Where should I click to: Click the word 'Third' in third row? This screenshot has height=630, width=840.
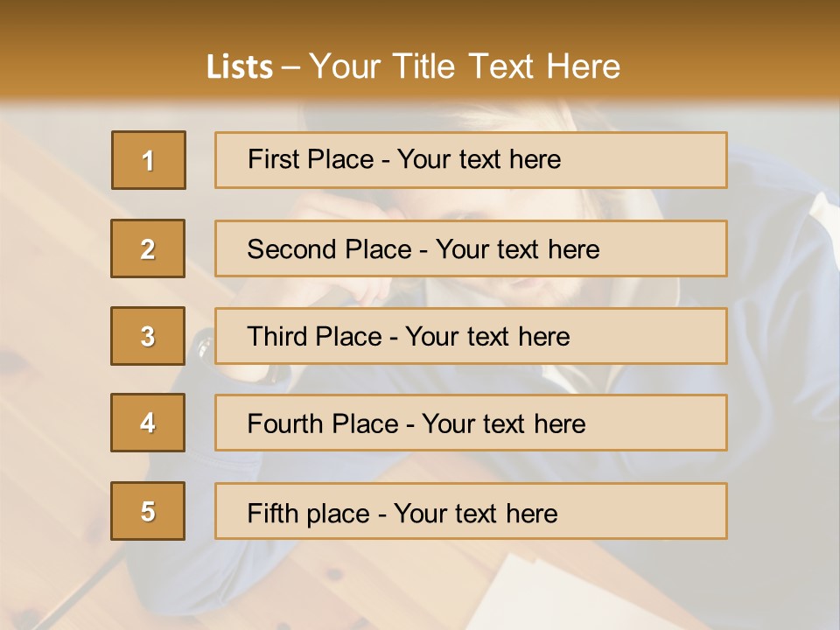coord(279,337)
